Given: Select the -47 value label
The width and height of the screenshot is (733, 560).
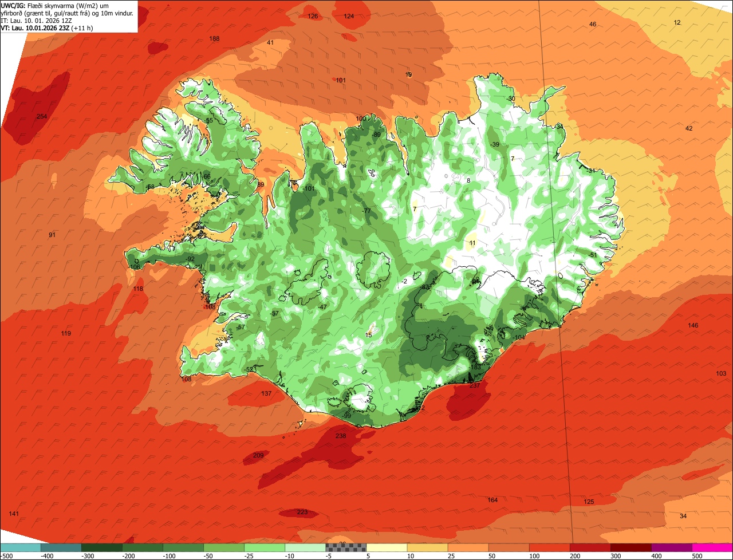Looking at the screenshot, I should coord(322,307).
